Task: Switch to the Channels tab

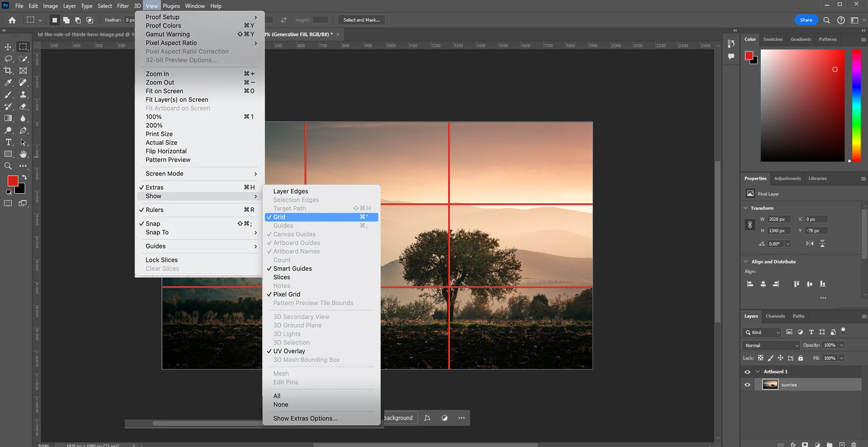Action: pos(775,316)
